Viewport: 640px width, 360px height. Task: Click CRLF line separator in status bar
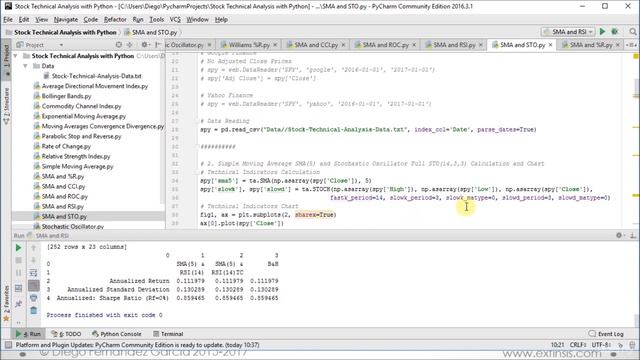pyautogui.click(x=578, y=345)
